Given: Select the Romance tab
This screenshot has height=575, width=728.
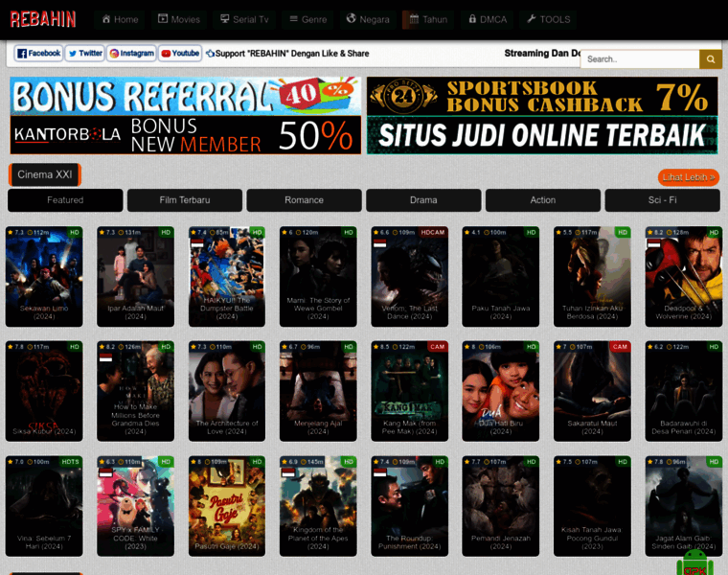Looking at the screenshot, I should click(x=304, y=200).
